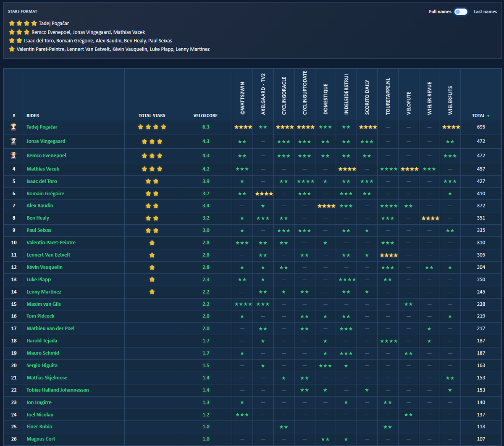Sort by the TOTAL column arrow
The width and height of the screenshot is (504, 446).
[x=488, y=115]
